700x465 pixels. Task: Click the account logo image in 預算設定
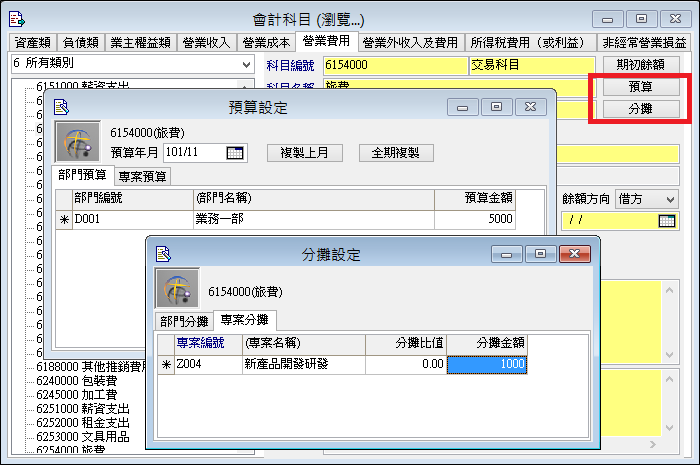pos(77,141)
